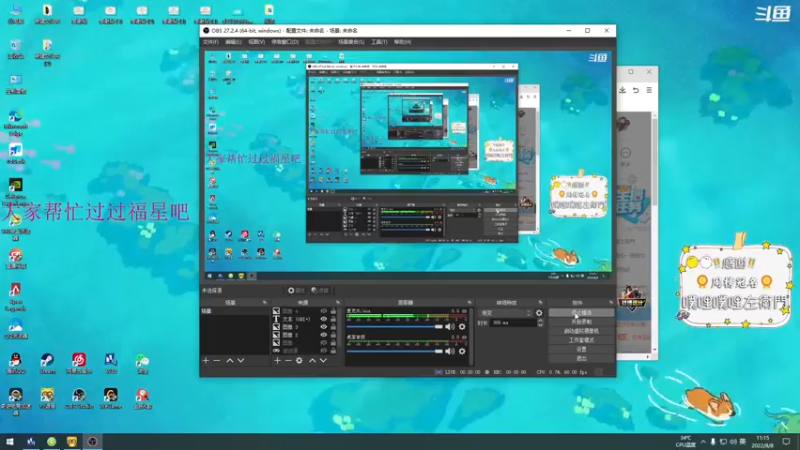Open the Edit menu in OBS
Viewport: 800px width, 450px height.
pos(233,42)
